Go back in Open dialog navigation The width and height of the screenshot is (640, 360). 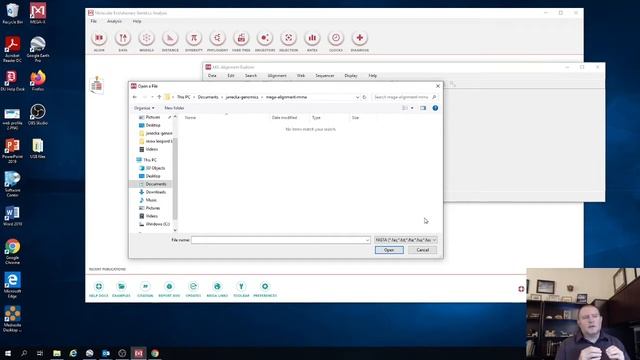[x=135, y=97]
